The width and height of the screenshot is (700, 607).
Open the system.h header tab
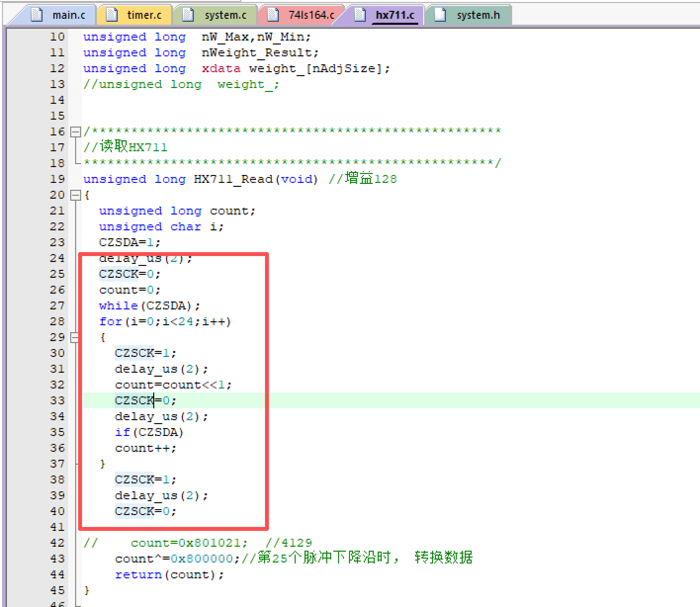tap(478, 15)
